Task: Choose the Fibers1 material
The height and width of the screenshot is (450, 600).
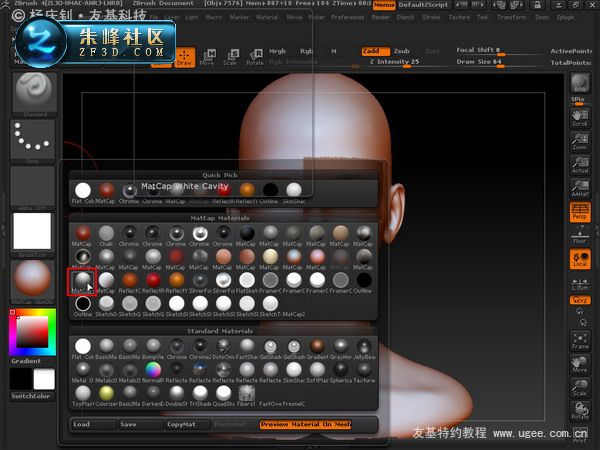Action: pos(247,396)
